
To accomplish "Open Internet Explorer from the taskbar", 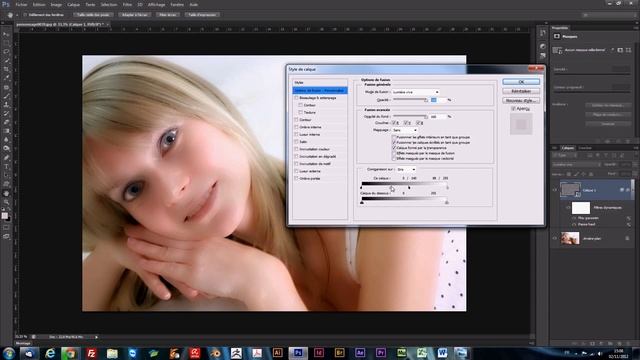I will tap(50, 353).
